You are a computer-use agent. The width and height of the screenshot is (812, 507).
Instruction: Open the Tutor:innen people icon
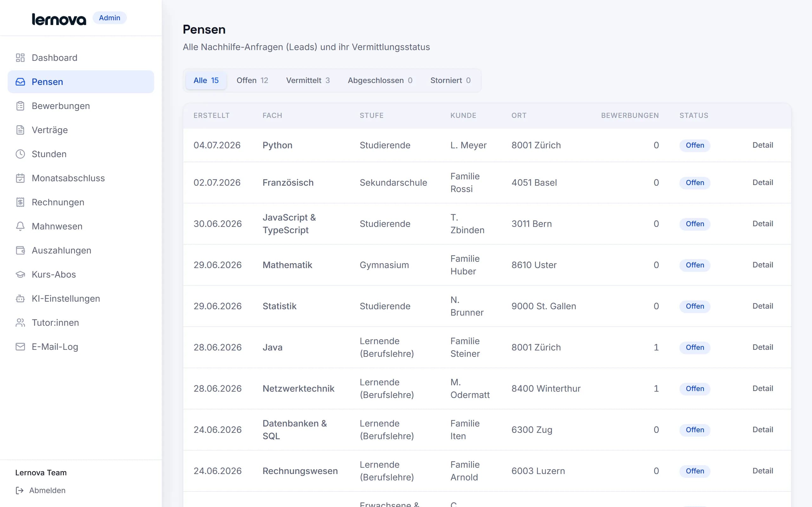(20, 323)
